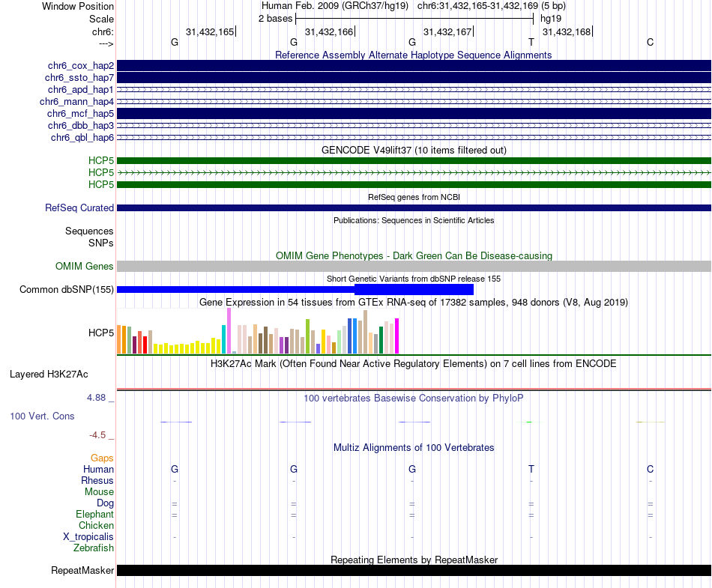The height and width of the screenshot is (588, 712).
Task: Open the OMIM Gene Phenotypes track title
Action: pyautogui.click(x=414, y=256)
